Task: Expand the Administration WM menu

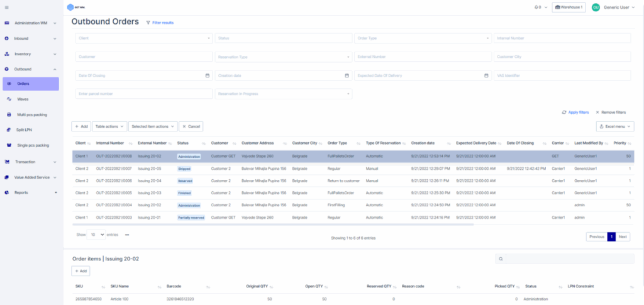Action: (55, 23)
